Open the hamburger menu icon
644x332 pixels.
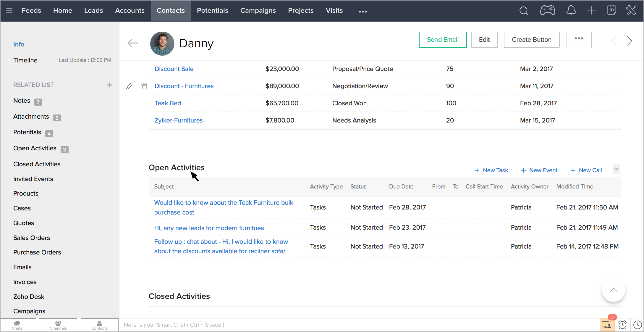coord(9,11)
